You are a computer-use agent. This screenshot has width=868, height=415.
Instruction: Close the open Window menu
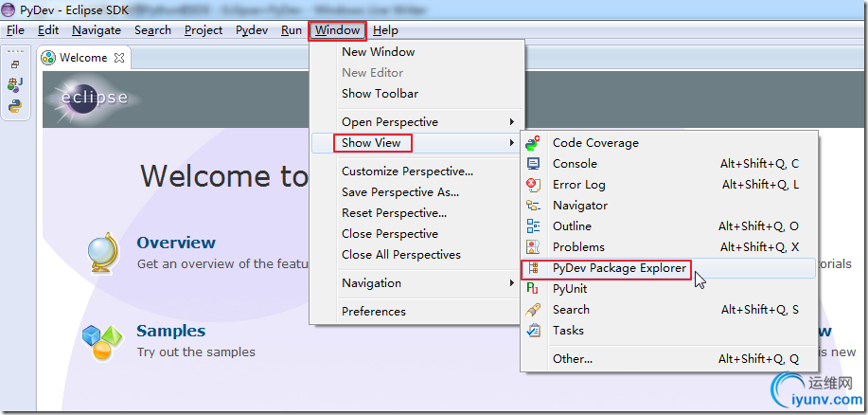[337, 30]
